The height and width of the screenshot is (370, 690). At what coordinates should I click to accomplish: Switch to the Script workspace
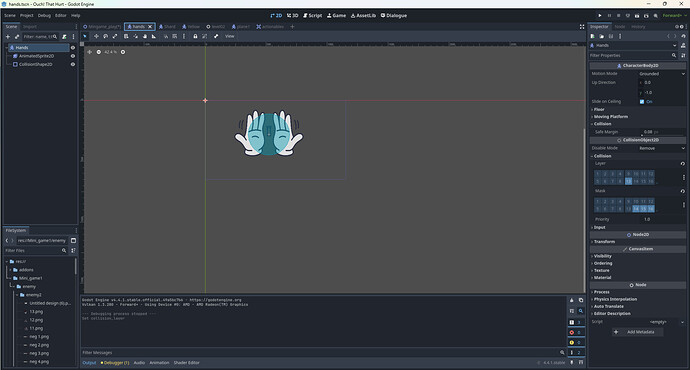pos(312,15)
